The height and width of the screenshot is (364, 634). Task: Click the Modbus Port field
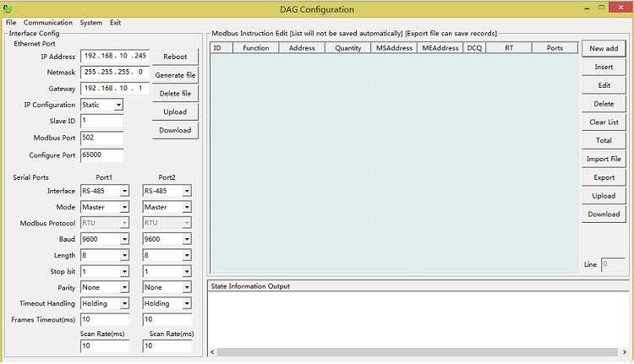(102, 138)
